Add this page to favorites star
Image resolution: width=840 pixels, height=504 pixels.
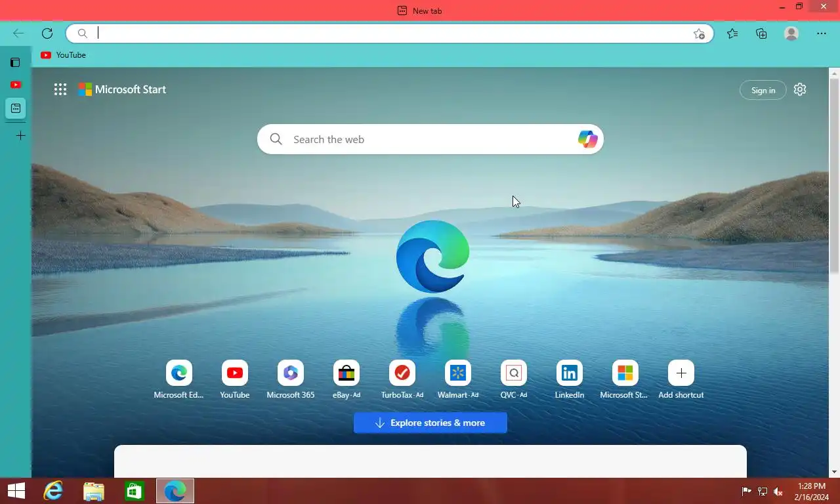click(699, 33)
